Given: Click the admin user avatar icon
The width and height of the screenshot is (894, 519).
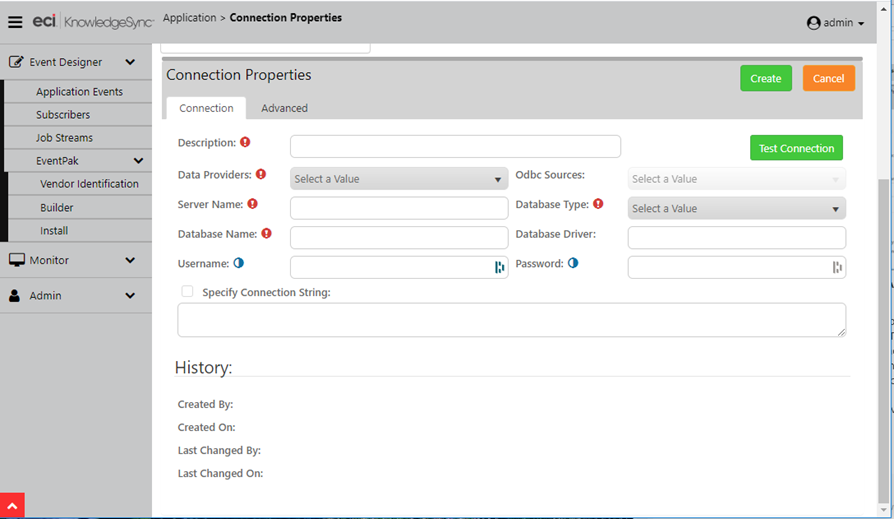Looking at the screenshot, I should [814, 23].
